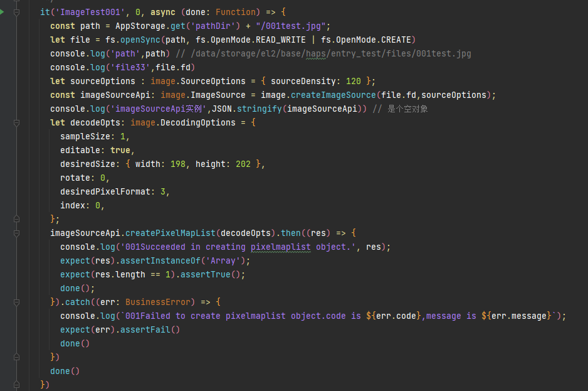588x391 pixels.
Task: Click the rotate property key
Action: pyautogui.click(x=75, y=178)
